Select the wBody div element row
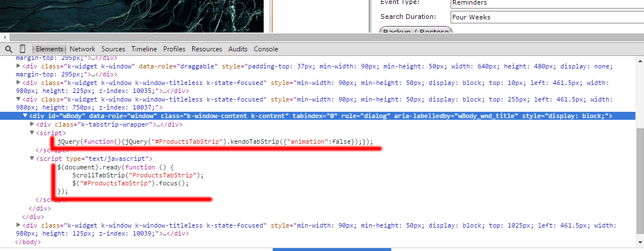 click(318, 116)
